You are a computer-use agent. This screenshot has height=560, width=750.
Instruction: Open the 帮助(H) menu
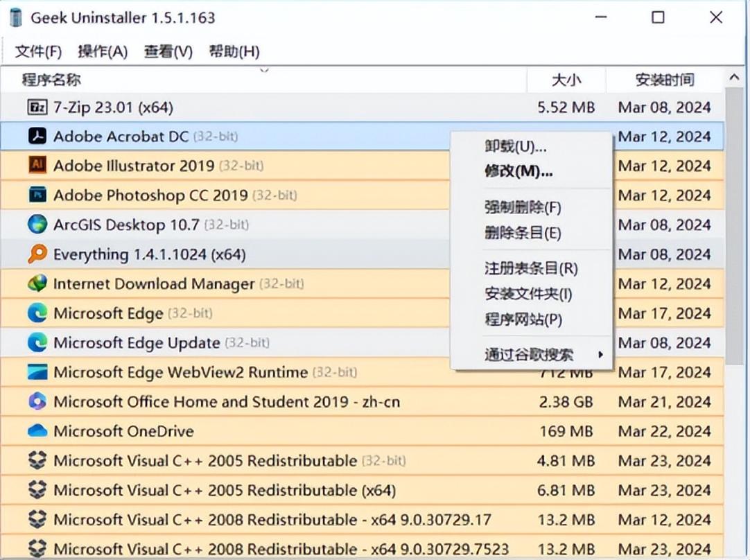[234, 51]
